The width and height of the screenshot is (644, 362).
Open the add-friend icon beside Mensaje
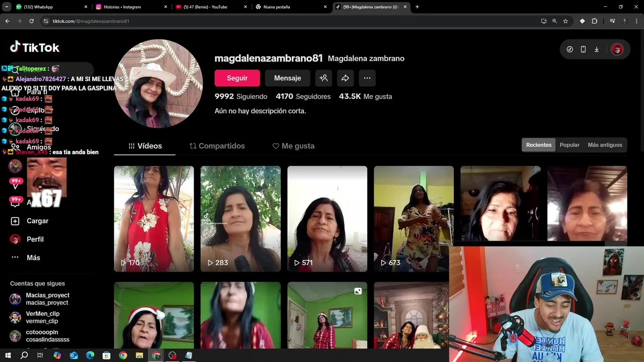(x=324, y=78)
